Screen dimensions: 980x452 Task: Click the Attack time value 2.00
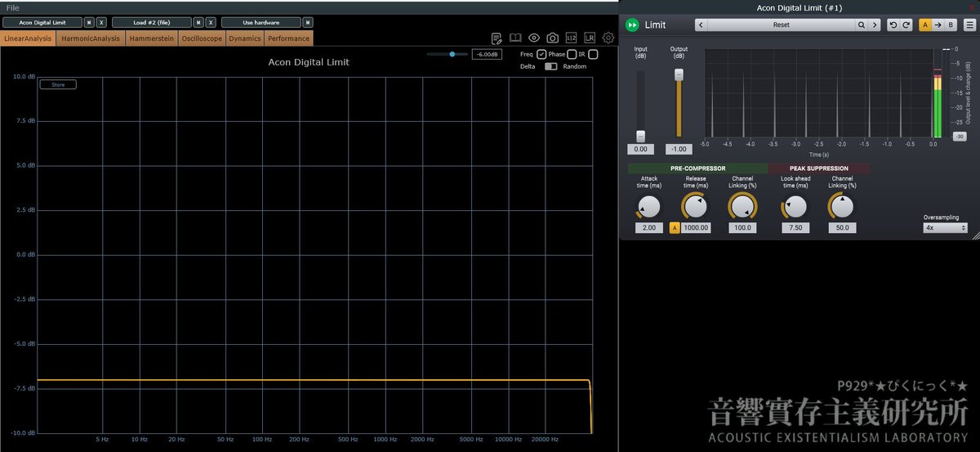(x=648, y=228)
